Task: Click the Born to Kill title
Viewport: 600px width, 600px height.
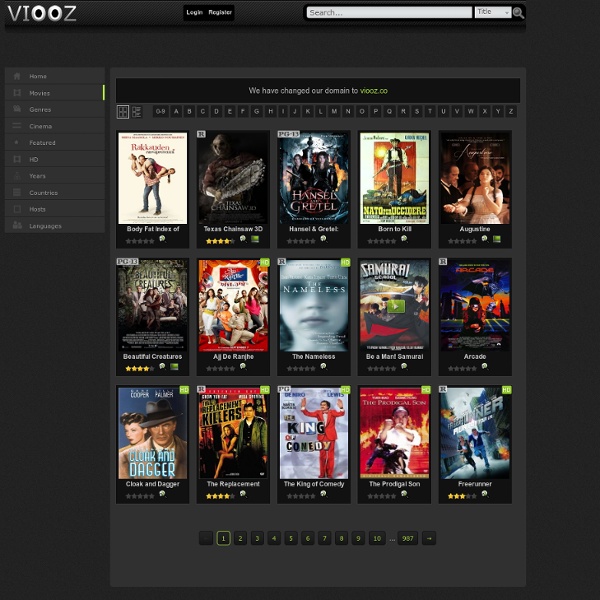Action: click(x=395, y=229)
